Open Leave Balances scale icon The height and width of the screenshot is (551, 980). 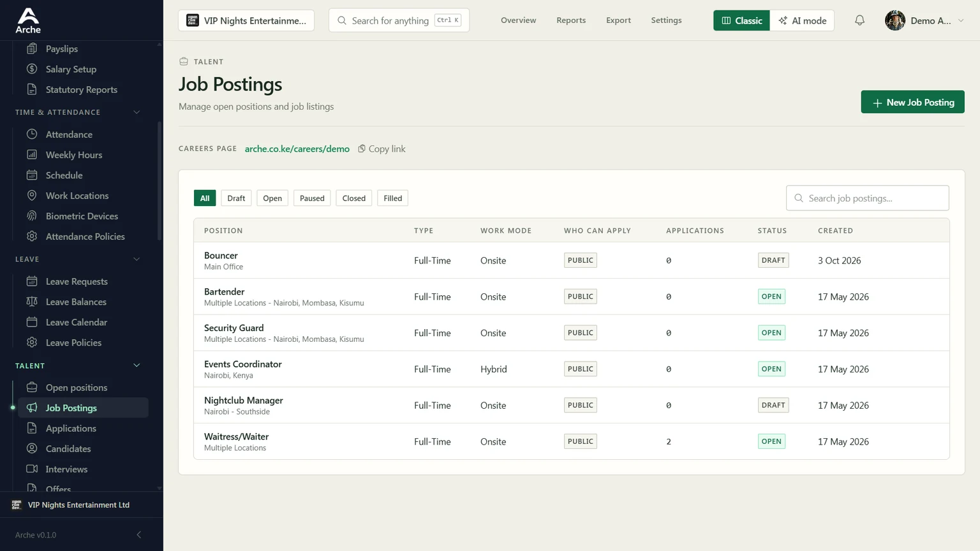tap(32, 302)
